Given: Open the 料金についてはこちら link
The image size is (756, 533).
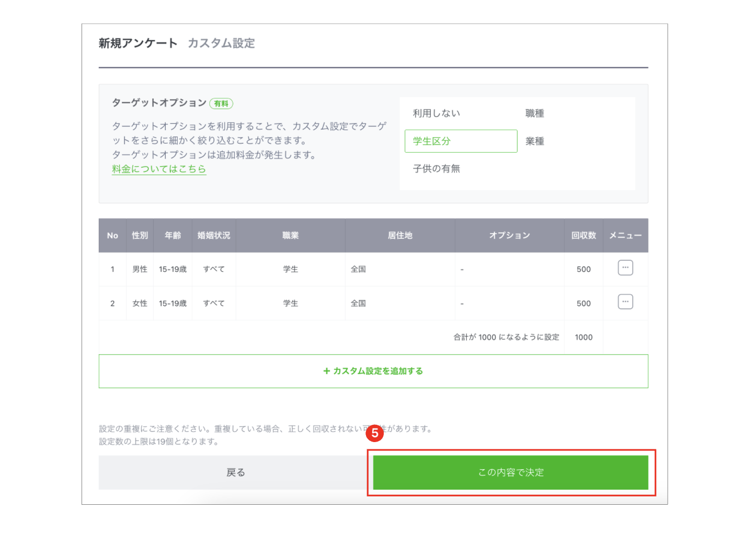Looking at the screenshot, I should tap(159, 169).
